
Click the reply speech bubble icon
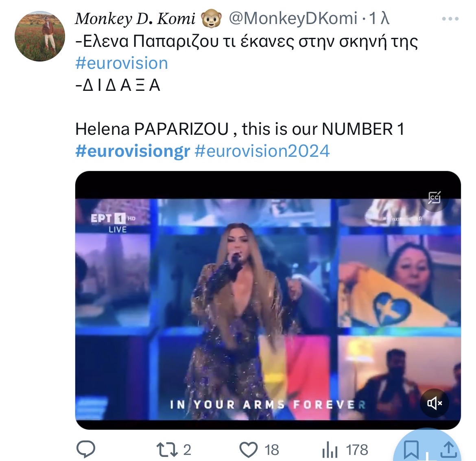click(86, 450)
